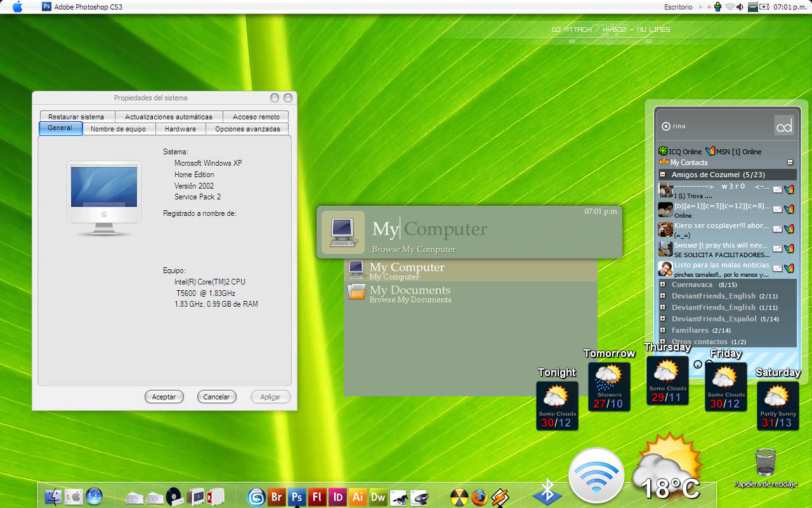Click the small arrow next to Escritorio
This screenshot has height=508, width=812.
[x=701, y=7]
